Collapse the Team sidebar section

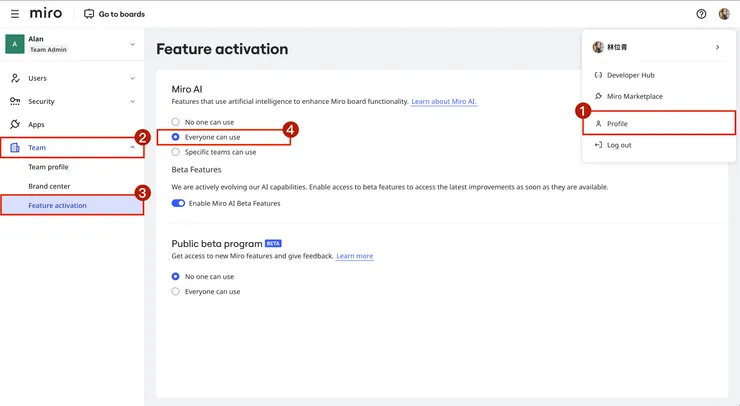pyautogui.click(x=132, y=148)
